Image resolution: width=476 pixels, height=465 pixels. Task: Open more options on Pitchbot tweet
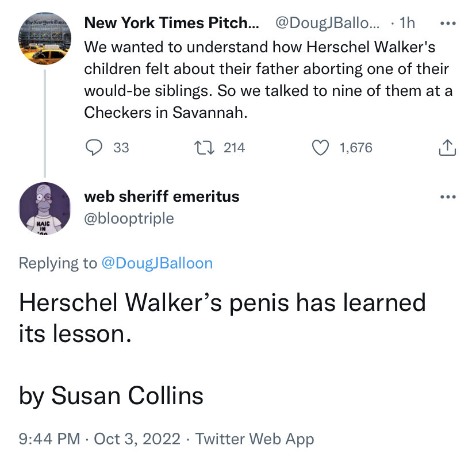(447, 24)
